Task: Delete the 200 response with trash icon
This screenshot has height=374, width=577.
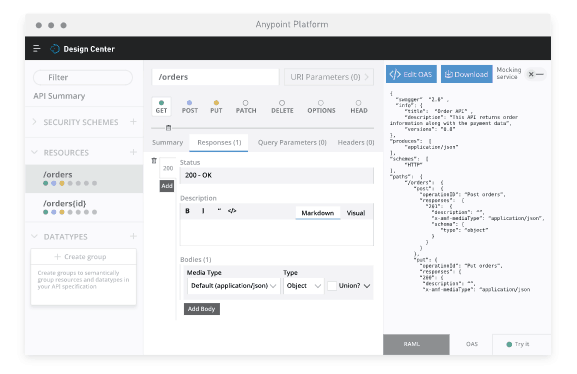Action: [154, 161]
